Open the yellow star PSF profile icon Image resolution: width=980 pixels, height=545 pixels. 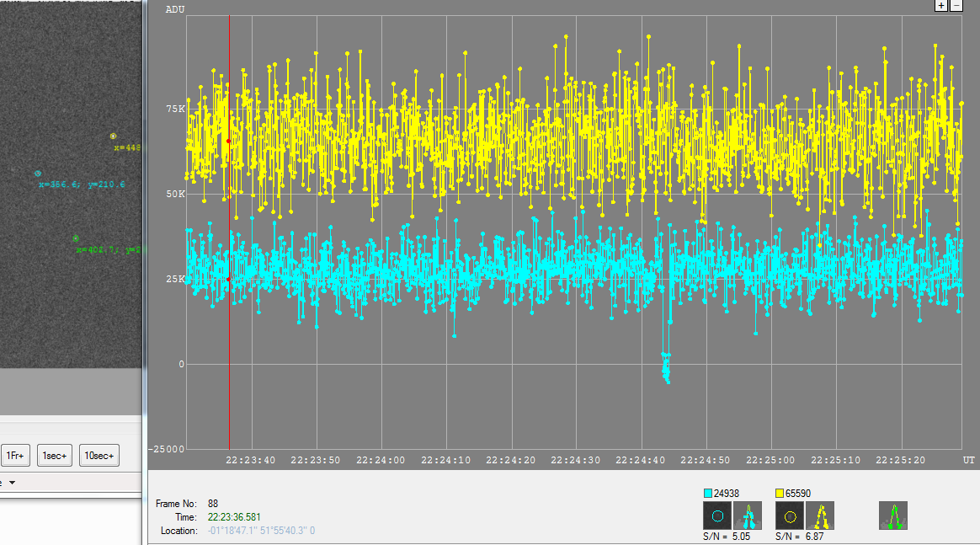point(820,516)
